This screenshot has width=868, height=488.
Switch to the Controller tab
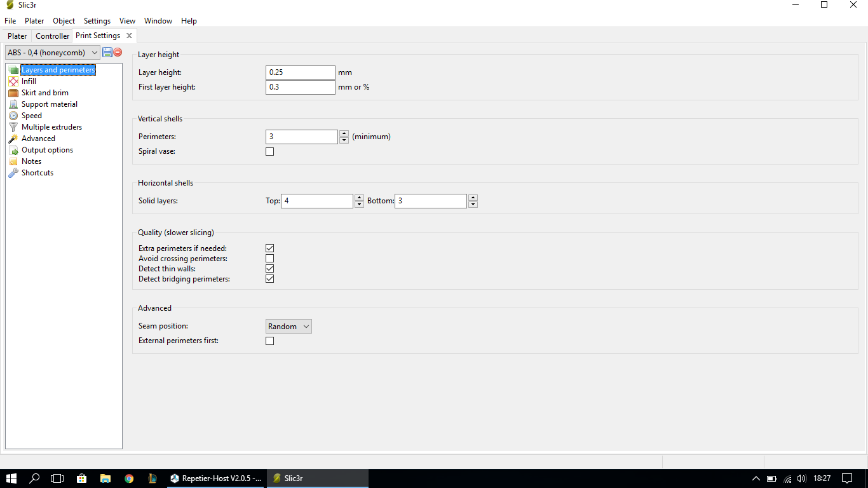tap(52, 36)
